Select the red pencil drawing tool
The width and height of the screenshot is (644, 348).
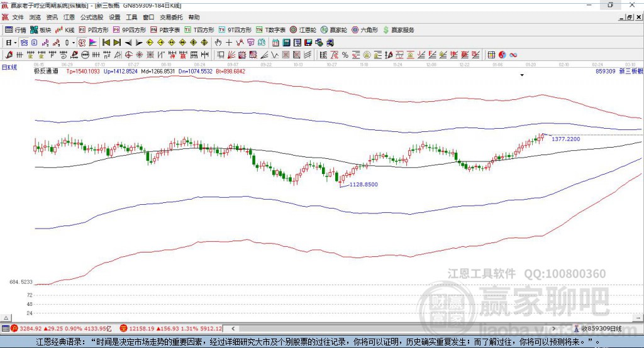click(9, 55)
